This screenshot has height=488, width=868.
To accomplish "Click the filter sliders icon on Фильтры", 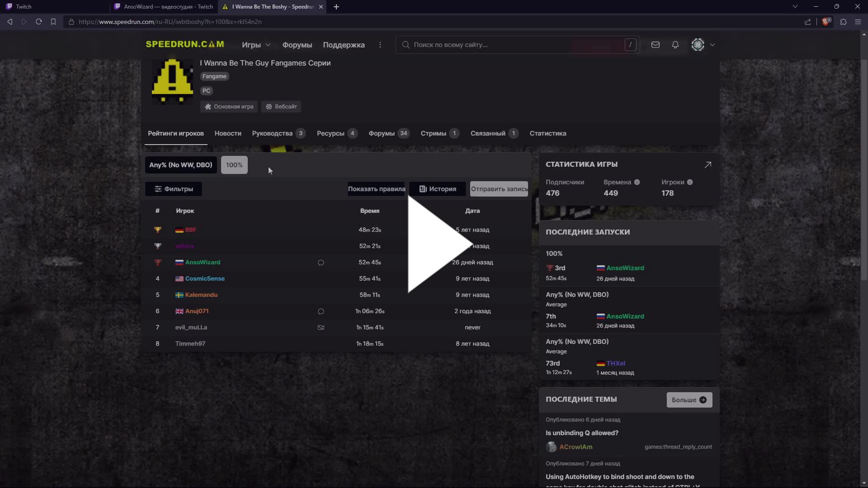I will click(x=157, y=189).
